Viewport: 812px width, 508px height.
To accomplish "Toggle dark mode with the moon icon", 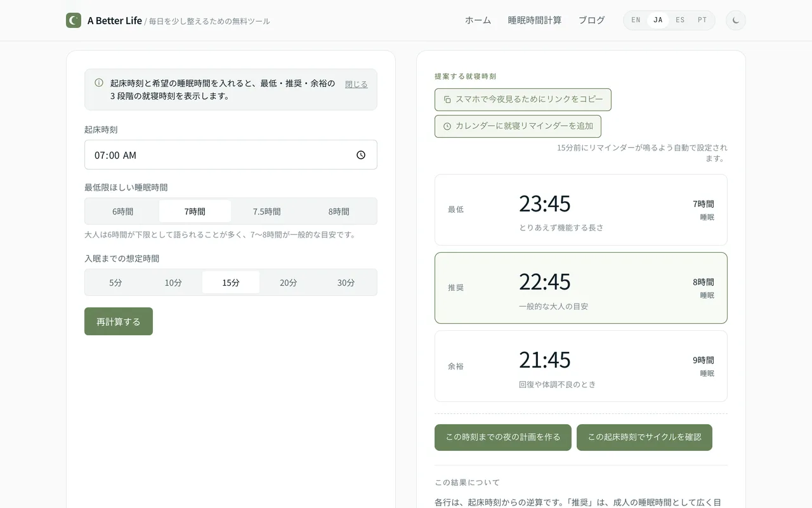I will tap(736, 20).
